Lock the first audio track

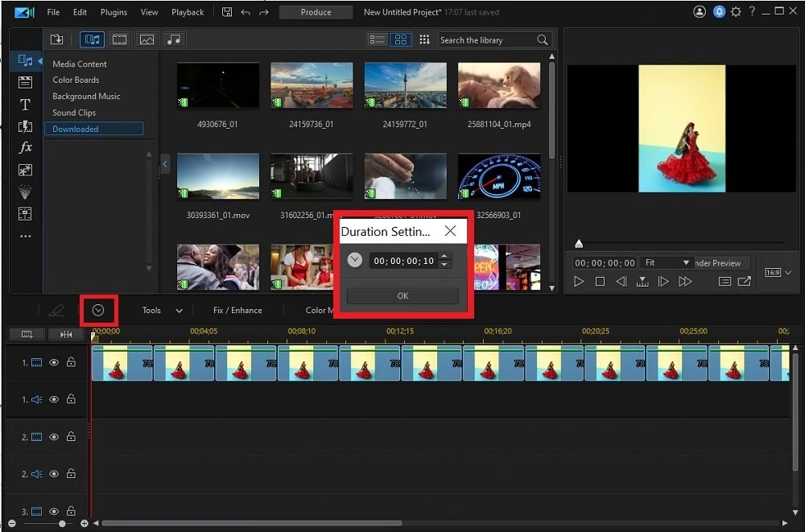[x=71, y=399]
